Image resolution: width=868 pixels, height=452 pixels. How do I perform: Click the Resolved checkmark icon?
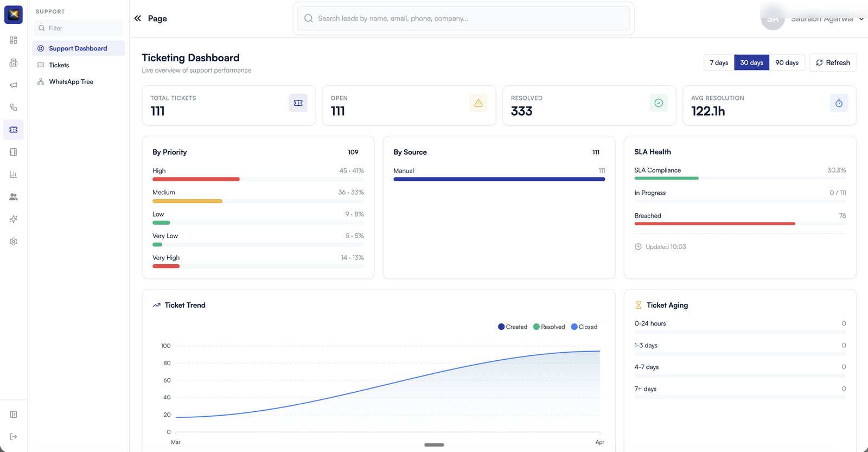[659, 103]
